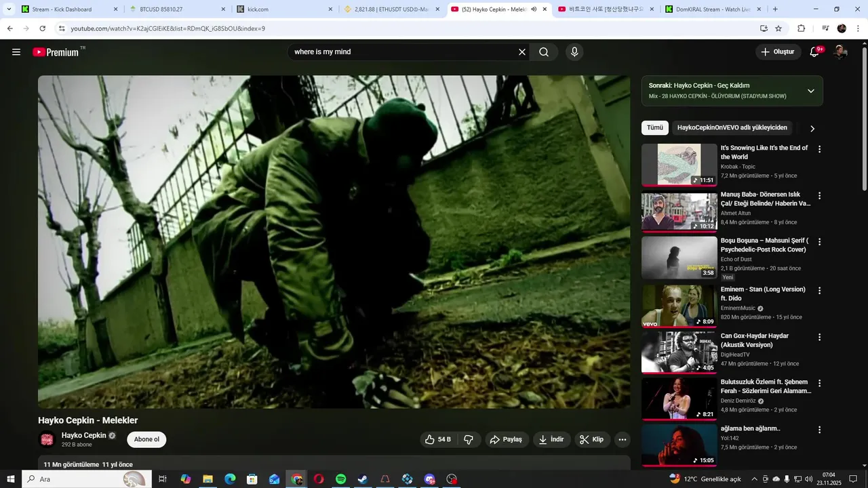
Task: Open Steam from the taskbar
Action: [x=363, y=479]
